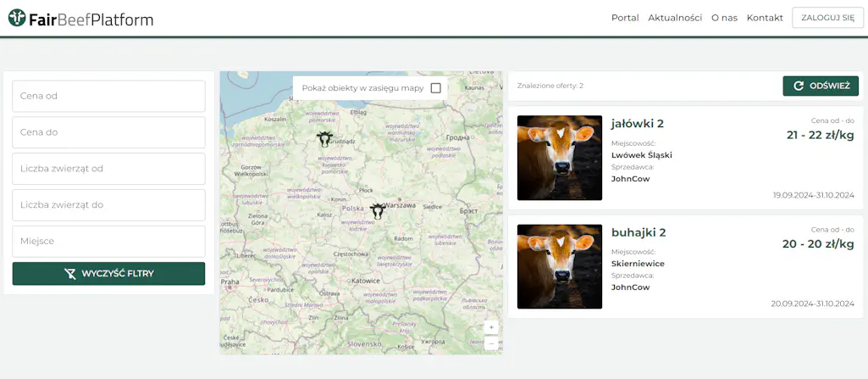Viewport: 868px width, 379px height.
Task: Open the O nas page
Action: coord(724,18)
